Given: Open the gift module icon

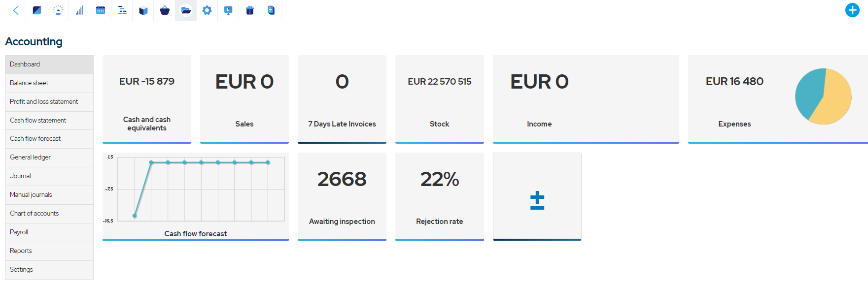Looking at the screenshot, I should (249, 10).
